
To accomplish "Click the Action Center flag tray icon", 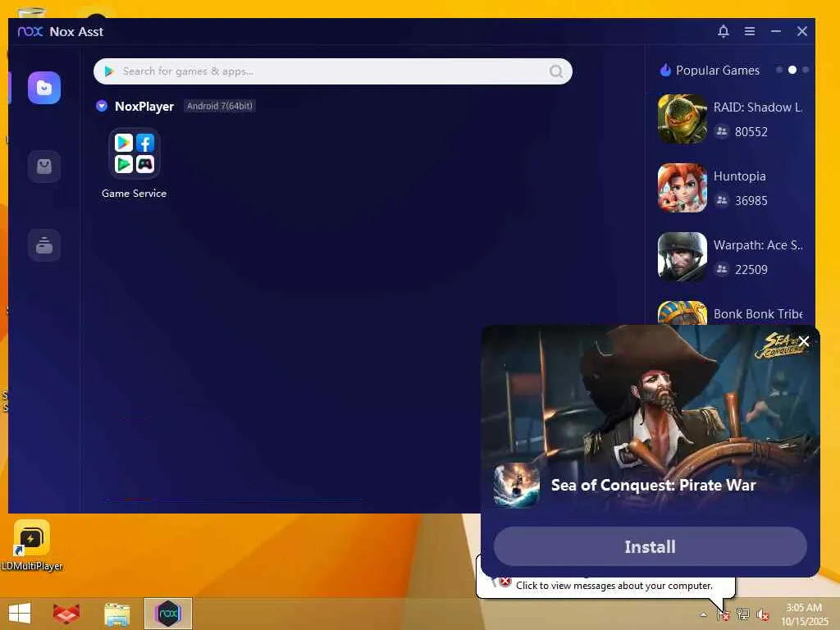I will 724,614.
